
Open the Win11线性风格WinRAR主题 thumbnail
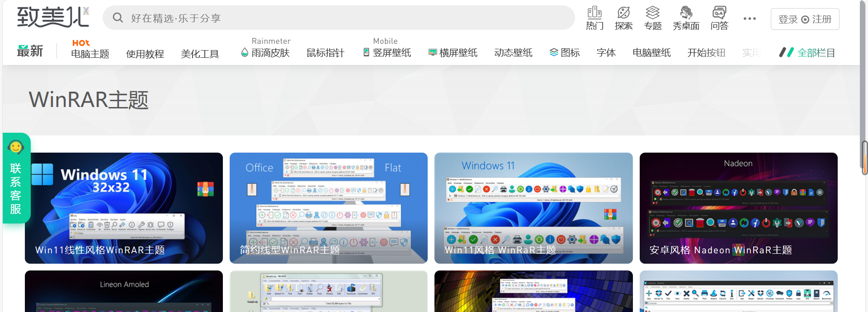[x=124, y=208]
